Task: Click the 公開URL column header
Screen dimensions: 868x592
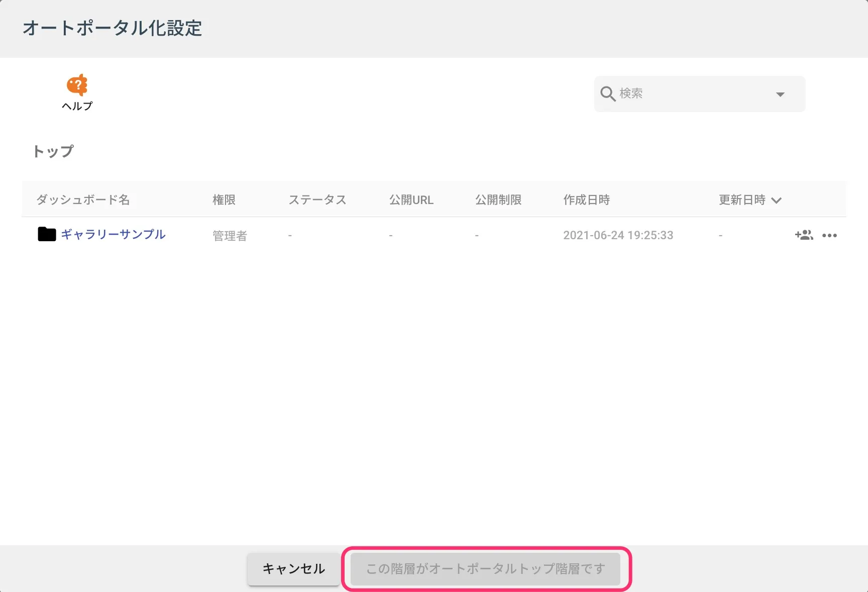Action: point(411,200)
